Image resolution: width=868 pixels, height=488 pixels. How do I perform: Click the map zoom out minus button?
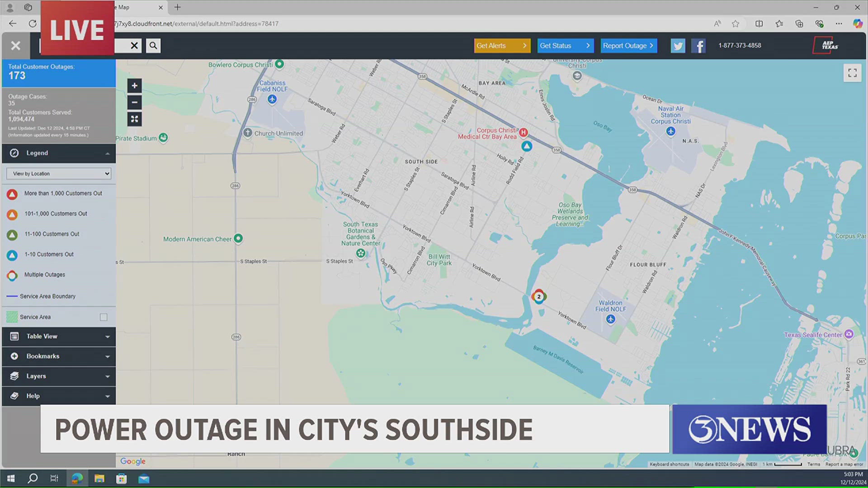pos(134,103)
